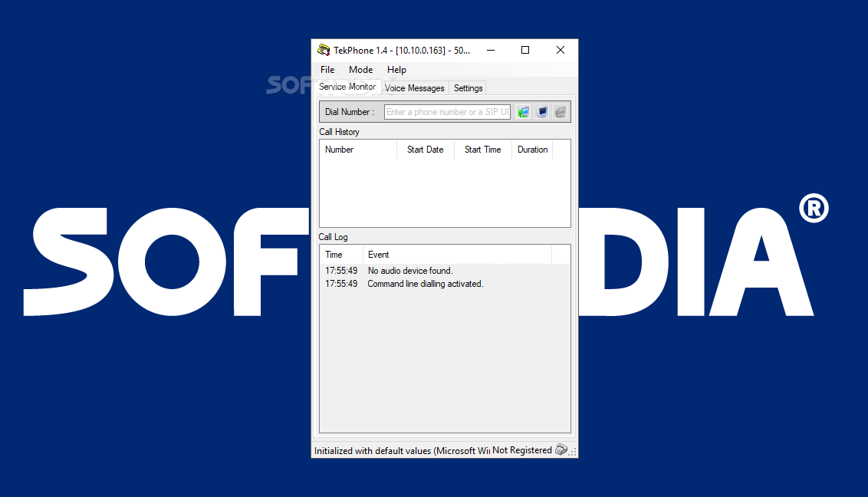868x497 pixels.
Task: Switch to the Voice Messages tab
Action: pos(415,88)
